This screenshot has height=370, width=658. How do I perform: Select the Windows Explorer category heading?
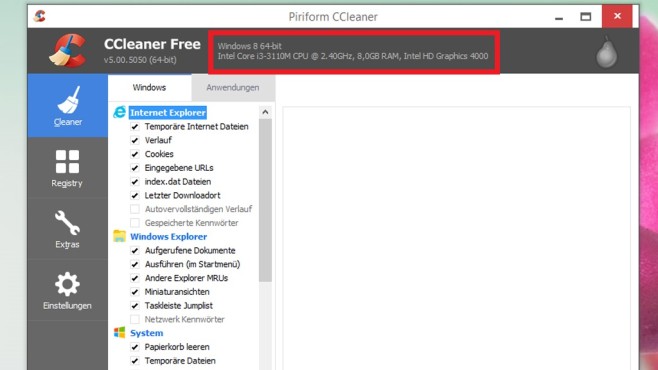[168, 237]
